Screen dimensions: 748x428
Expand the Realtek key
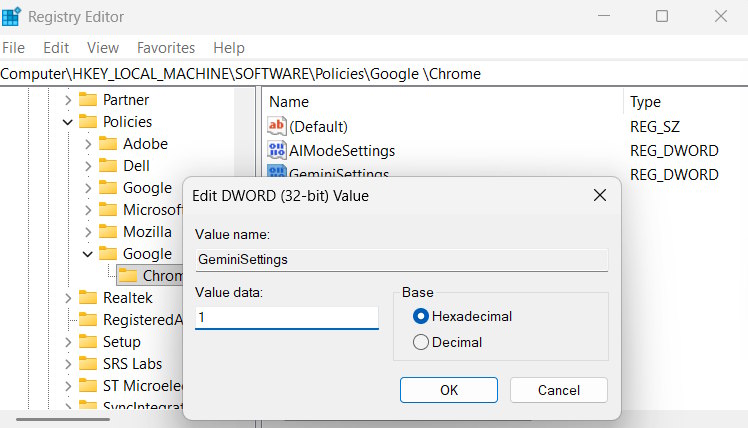point(68,298)
